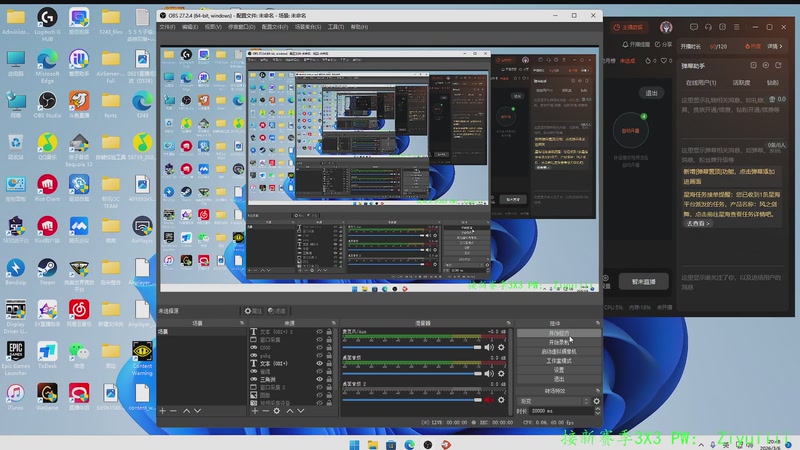This screenshot has width=800, height=450.
Task: Open the 视图(V) menu in OBS
Action: [213, 27]
